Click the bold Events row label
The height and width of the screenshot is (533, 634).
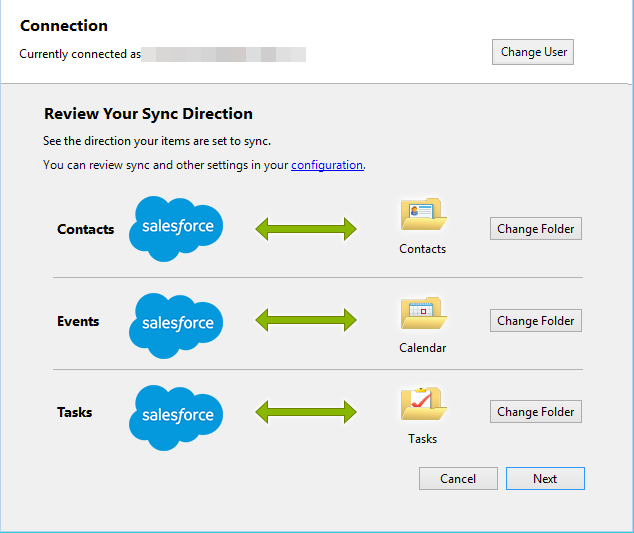(78, 321)
